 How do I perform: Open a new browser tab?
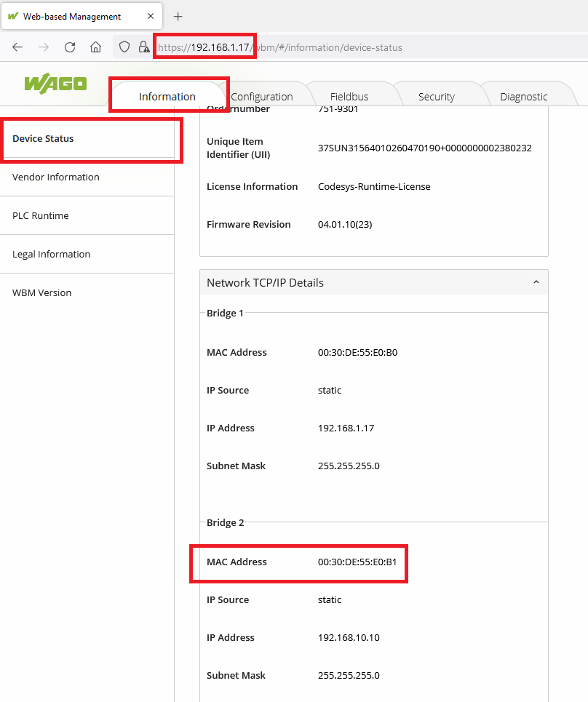click(x=178, y=16)
